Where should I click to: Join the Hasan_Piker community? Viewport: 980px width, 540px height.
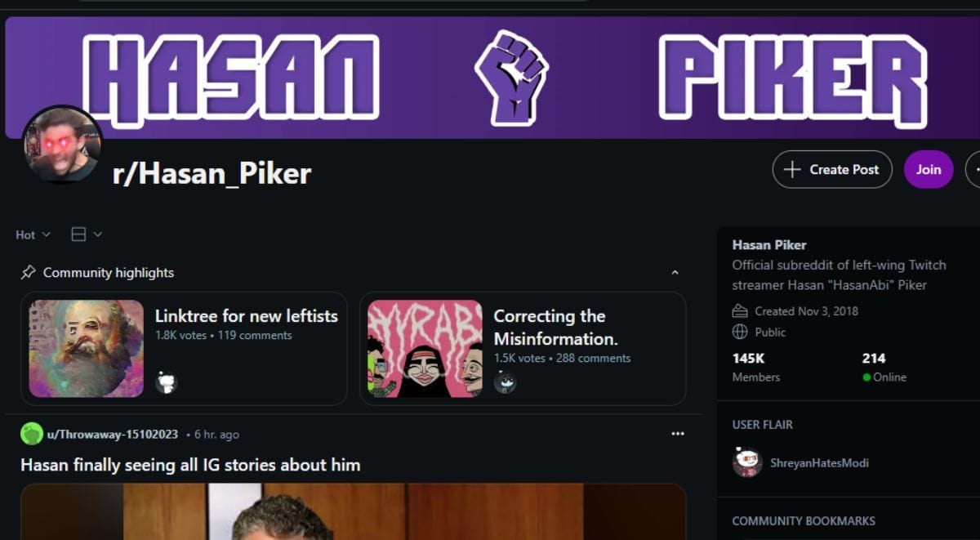click(929, 169)
